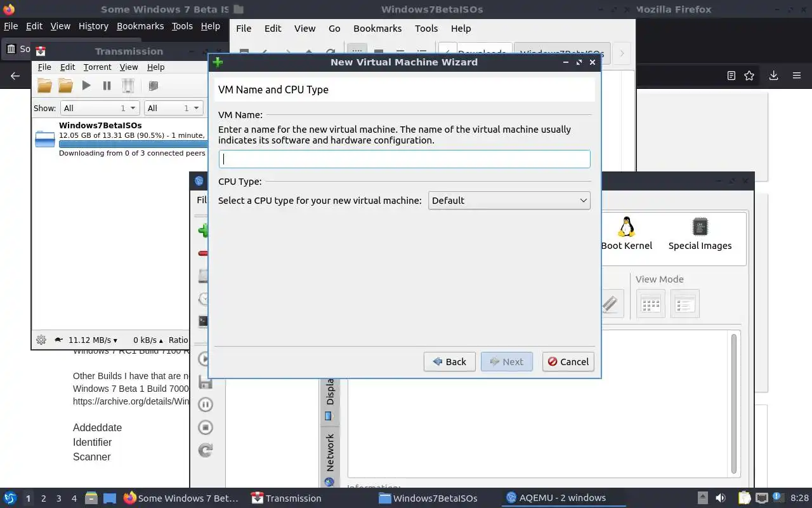Screen dimensions: 812x508
Task: Cancel the New Virtual Machine Wizard
Action: coord(568,361)
